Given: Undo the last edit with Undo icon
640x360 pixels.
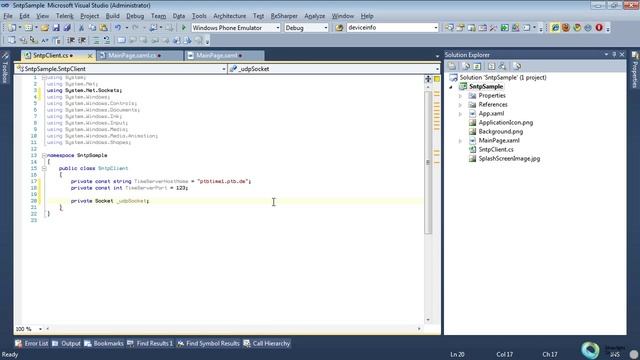Looking at the screenshot, I should click(118, 28).
